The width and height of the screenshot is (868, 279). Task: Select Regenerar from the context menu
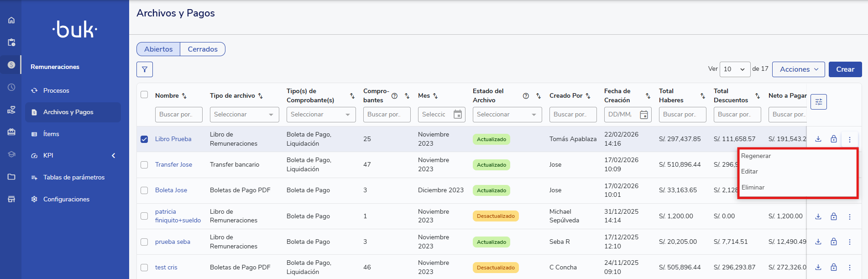point(756,156)
